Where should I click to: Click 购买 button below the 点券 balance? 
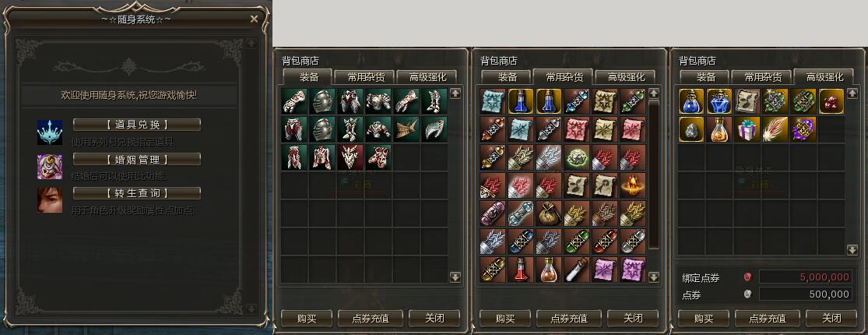point(703,319)
